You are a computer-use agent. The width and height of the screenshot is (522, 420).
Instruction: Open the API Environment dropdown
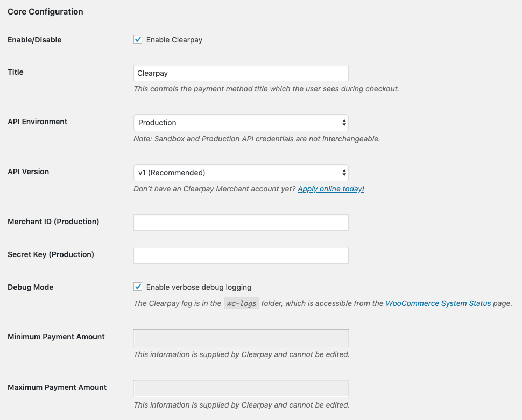(x=241, y=123)
